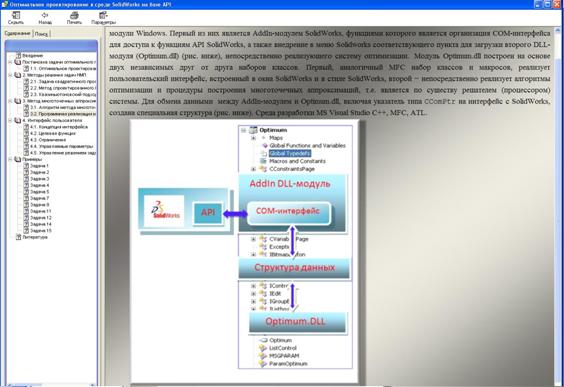Image resolution: width=564 pixels, height=387 pixels.
Task: Click the book icon of 4. Интерфейс пользователя
Action: tap(18, 120)
